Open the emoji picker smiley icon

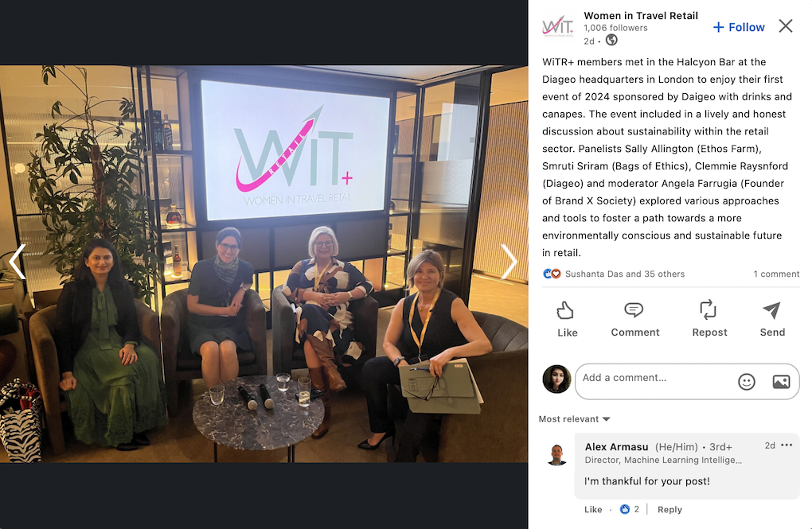click(x=746, y=382)
